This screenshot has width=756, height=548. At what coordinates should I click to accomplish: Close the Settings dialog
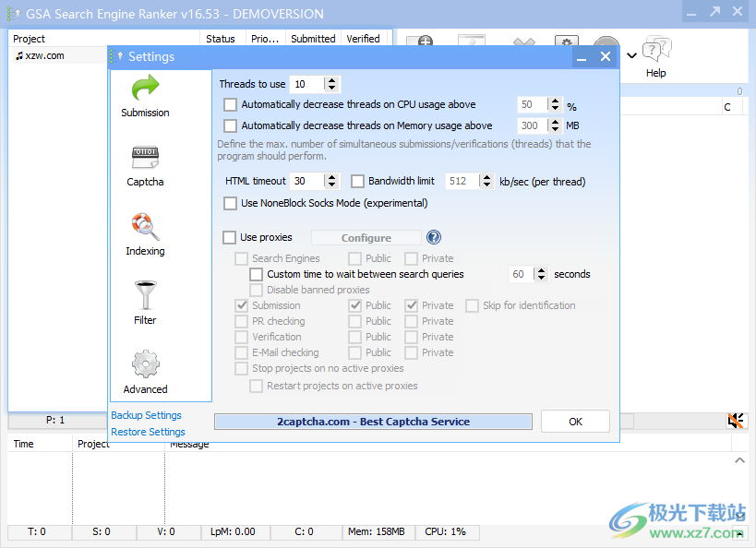coord(606,57)
